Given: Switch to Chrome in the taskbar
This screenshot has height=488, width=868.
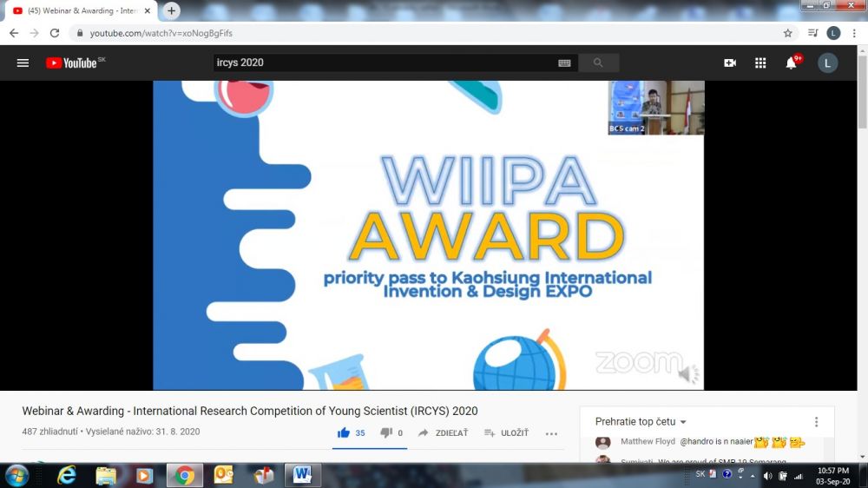Looking at the screenshot, I should (184, 475).
